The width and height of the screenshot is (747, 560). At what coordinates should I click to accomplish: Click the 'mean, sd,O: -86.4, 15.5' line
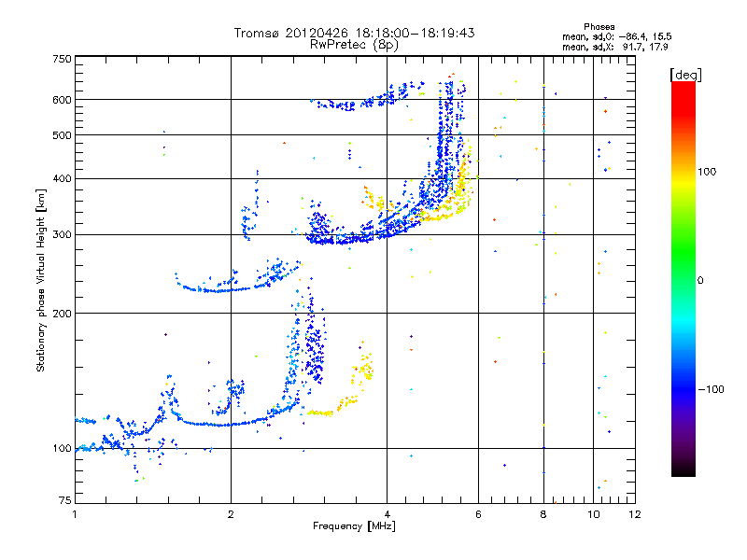617,36
